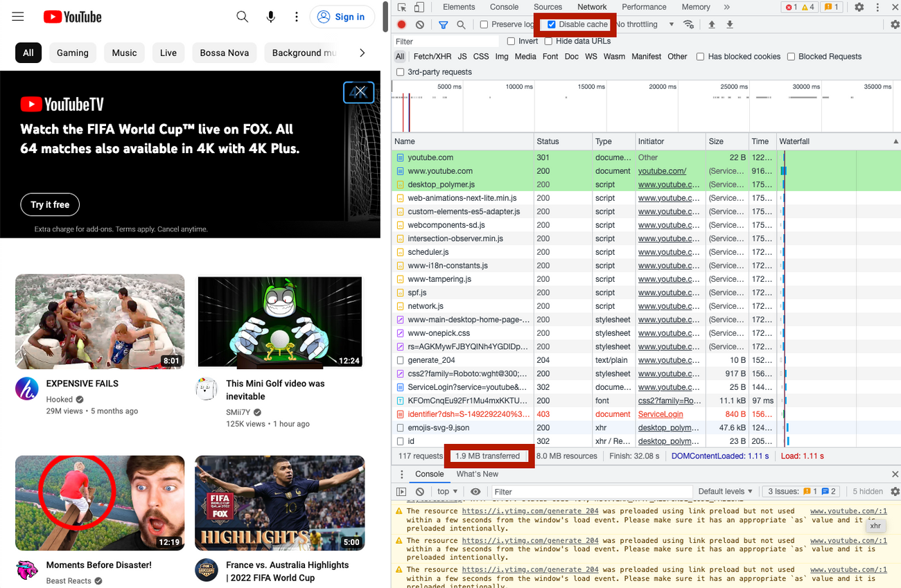The width and height of the screenshot is (901, 588).
Task: Click the Sign in button
Action: click(x=342, y=17)
